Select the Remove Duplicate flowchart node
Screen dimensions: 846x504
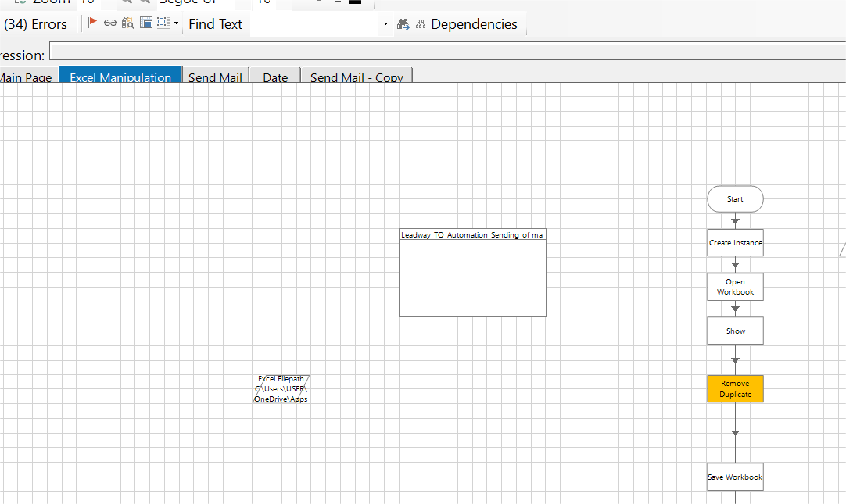[x=735, y=388]
